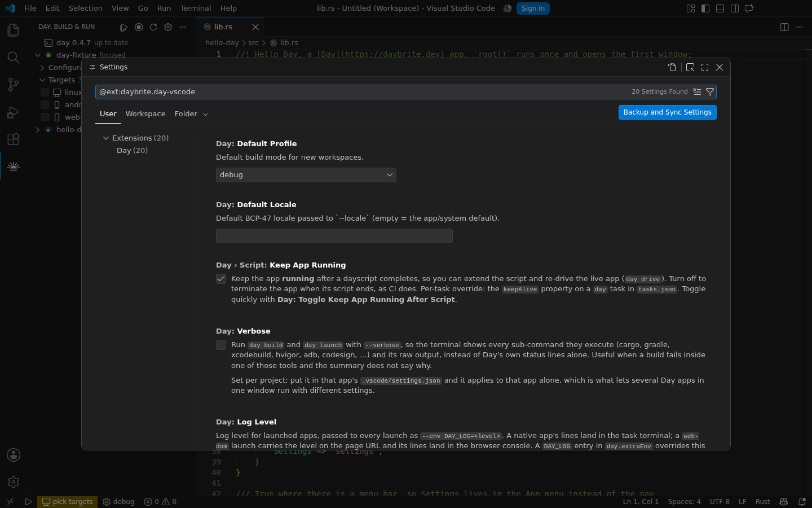812x508 pixels.
Task: Click the Open Settings (JSON) file icon
Action: [672, 67]
